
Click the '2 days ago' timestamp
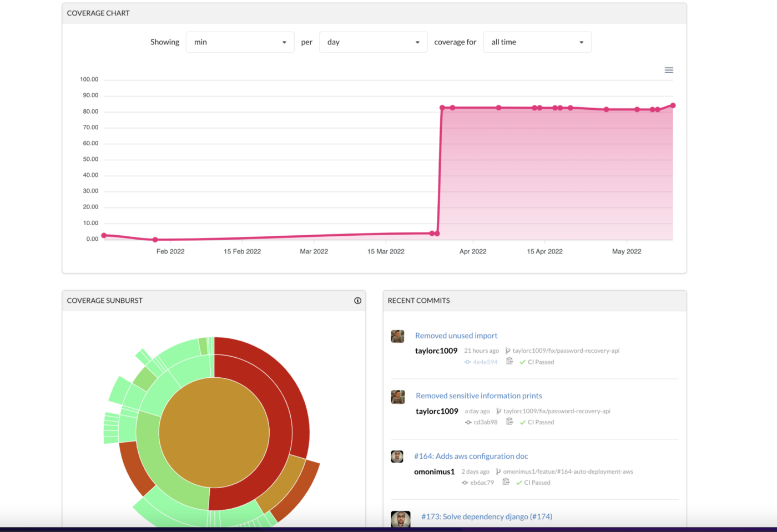click(475, 472)
